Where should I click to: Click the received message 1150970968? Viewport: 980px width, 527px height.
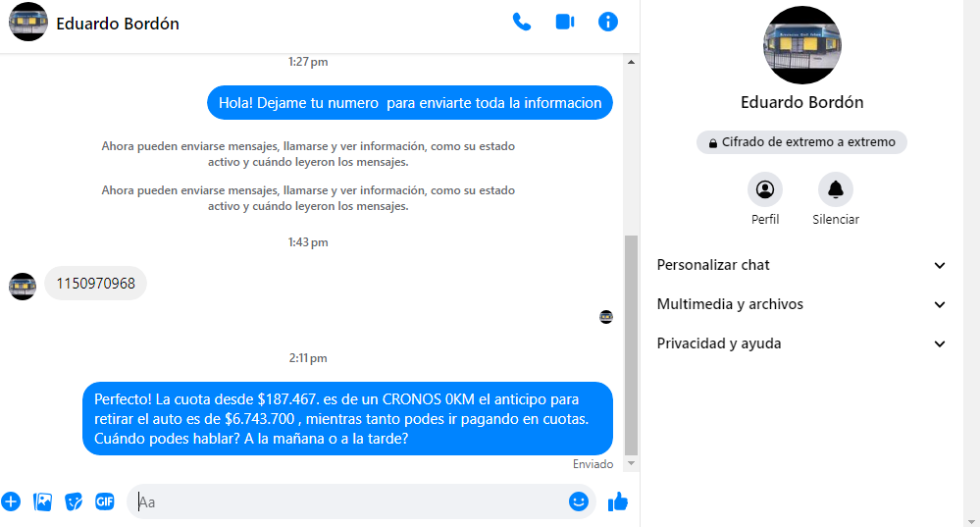[95, 284]
